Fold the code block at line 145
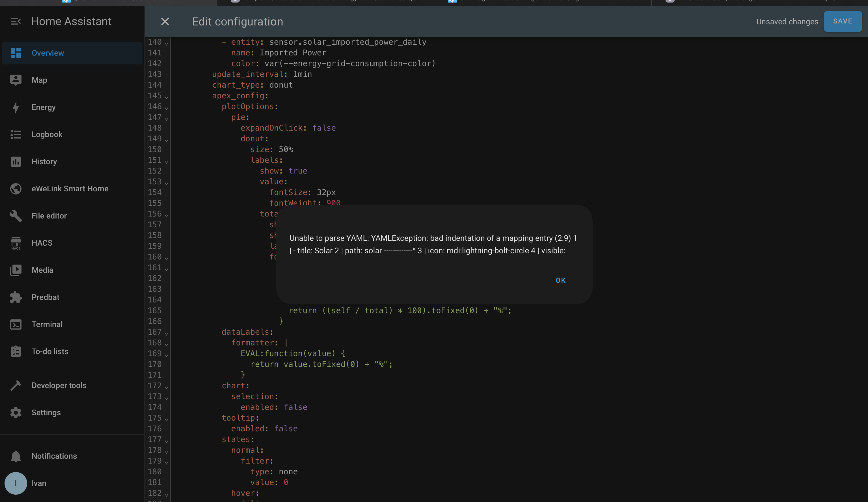This screenshot has height=502, width=868. click(x=166, y=97)
